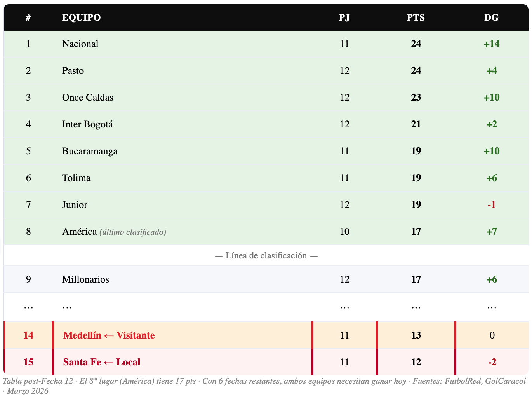Click on Pasto team name
532x398 pixels.
[x=73, y=71]
